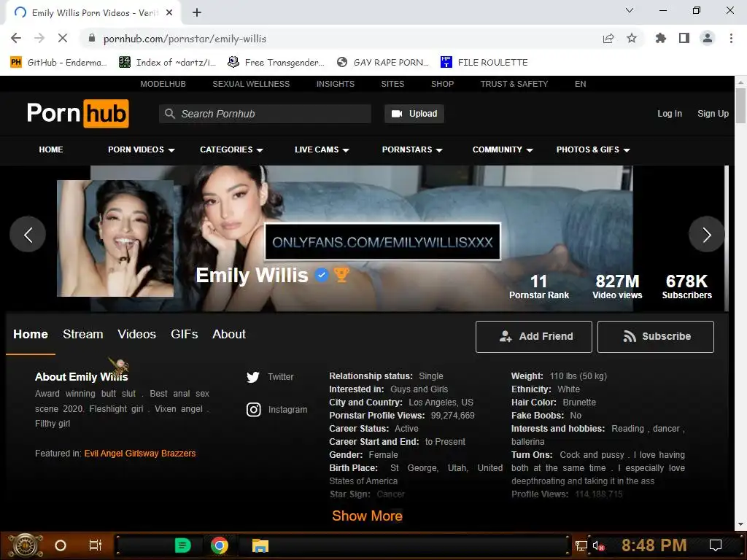Open the EN language selector
This screenshot has height=560, width=747.
(x=580, y=84)
